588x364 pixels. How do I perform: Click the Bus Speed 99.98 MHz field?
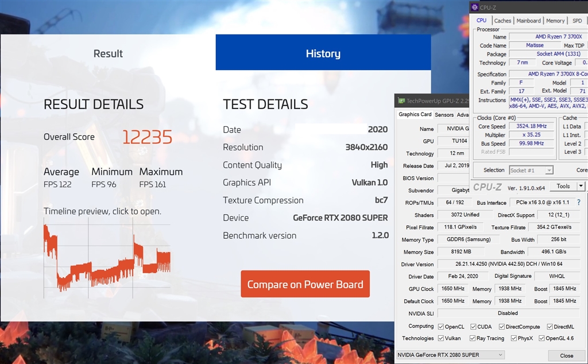531,143
